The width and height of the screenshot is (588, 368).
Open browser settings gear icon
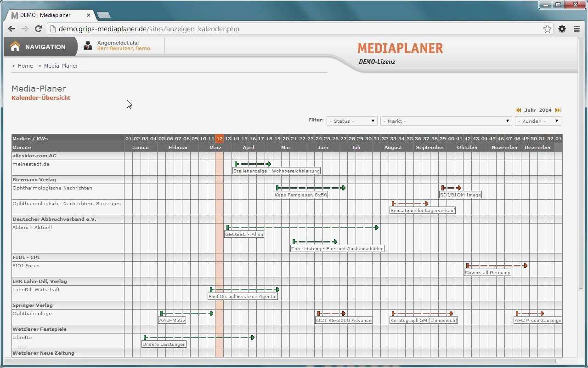562,29
